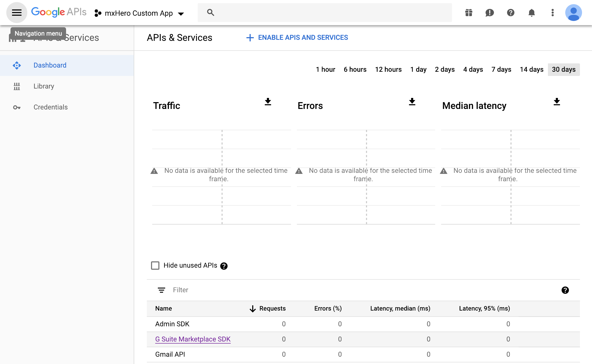This screenshot has width=592, height=364.
Task: Select the 12 hours time range
Action: coord(388,69)
